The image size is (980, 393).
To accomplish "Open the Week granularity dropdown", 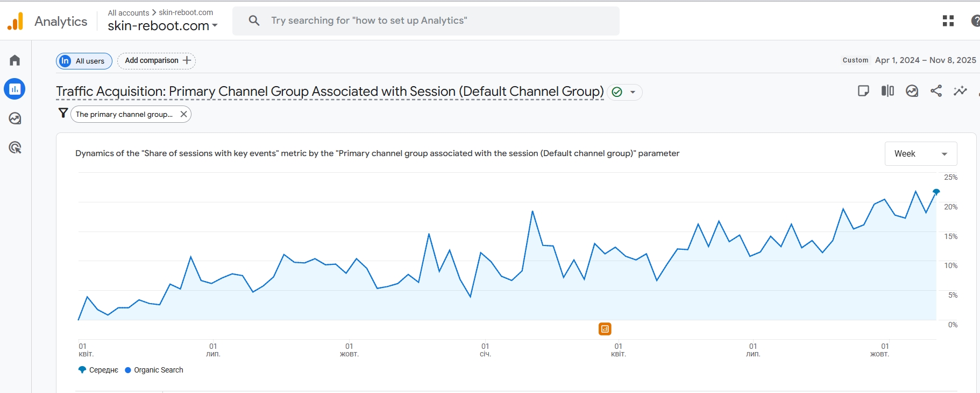I will (920, 154).
